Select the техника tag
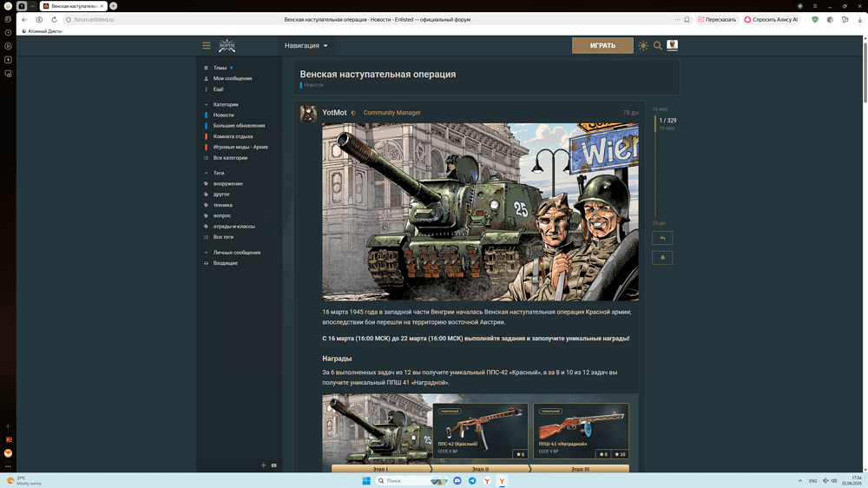Viewport: 868px width, 488px height. [x=222, y=205]
